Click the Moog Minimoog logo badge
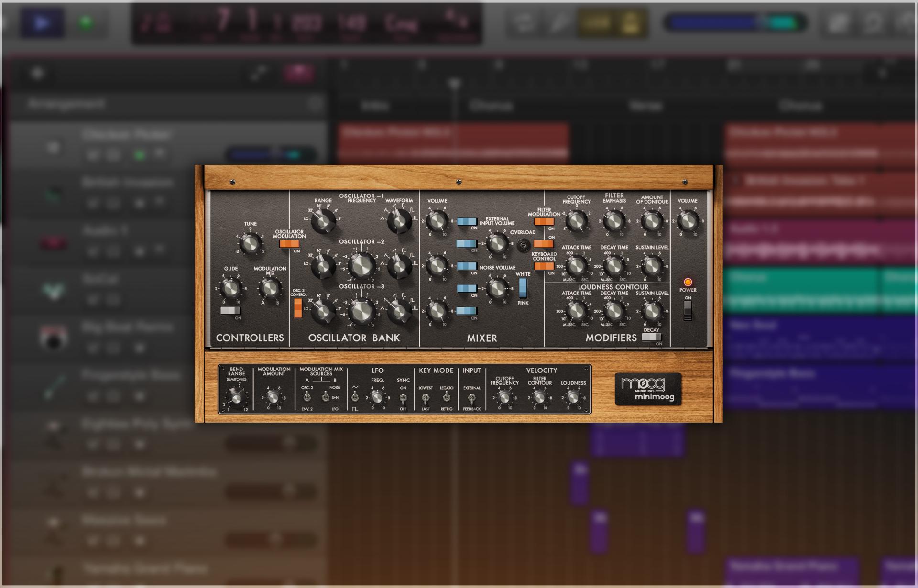 pos(648,389)
